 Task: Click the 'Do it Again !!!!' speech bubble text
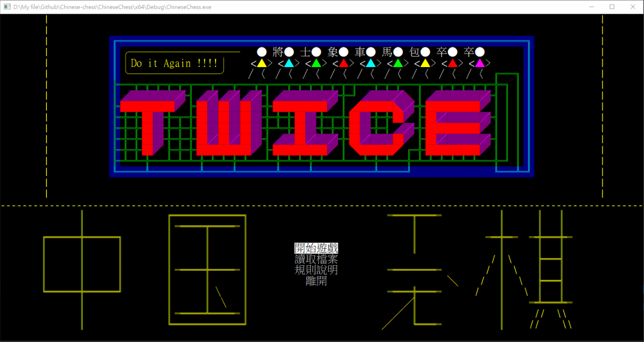point(174,64)
